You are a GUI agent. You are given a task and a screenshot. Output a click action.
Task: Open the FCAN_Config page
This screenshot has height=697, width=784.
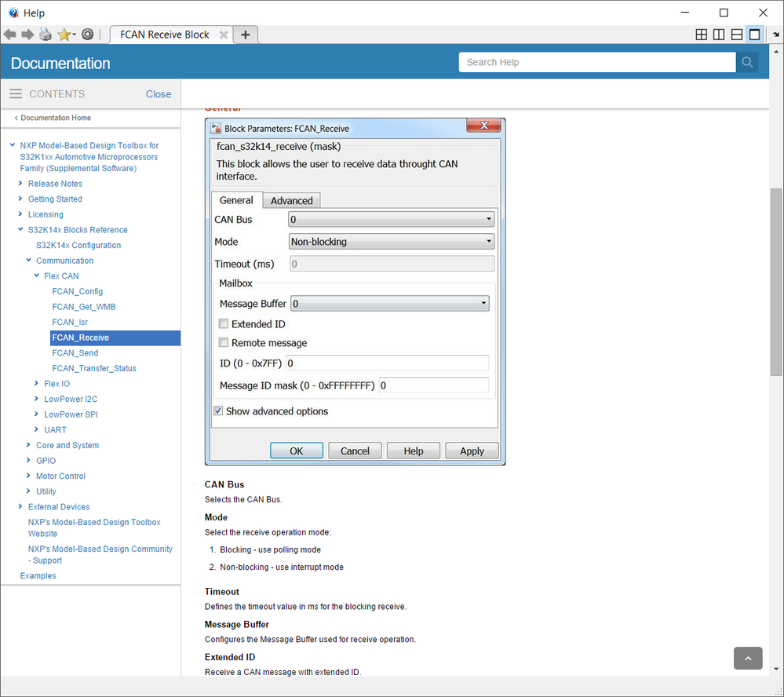[78, 291]
